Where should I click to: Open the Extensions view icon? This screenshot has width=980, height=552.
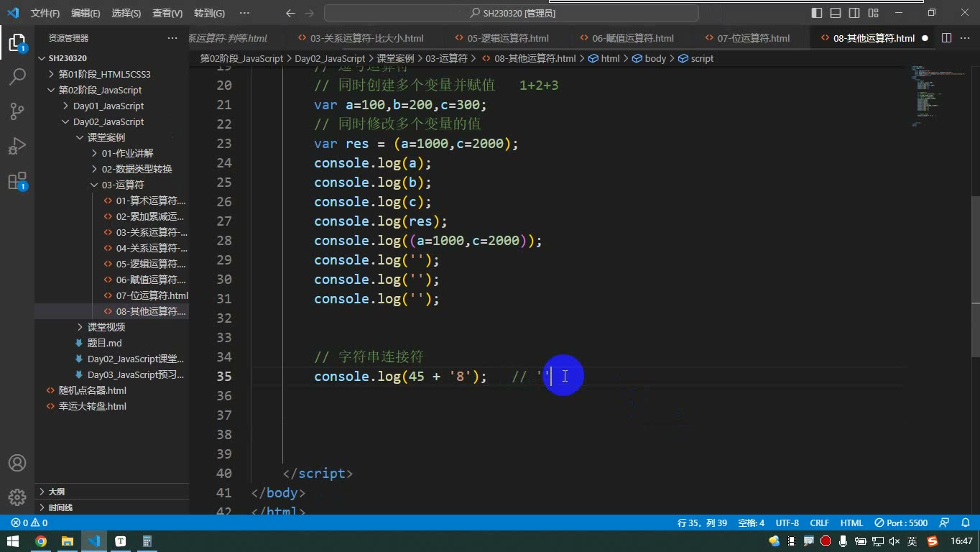coord(17,180)
